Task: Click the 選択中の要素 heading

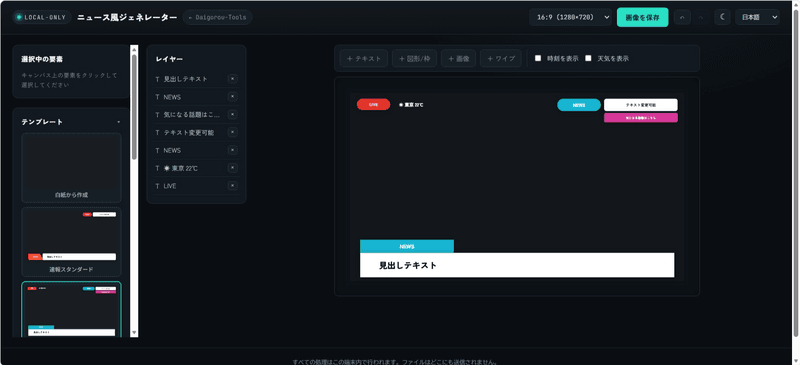Action: click(42, 59)
